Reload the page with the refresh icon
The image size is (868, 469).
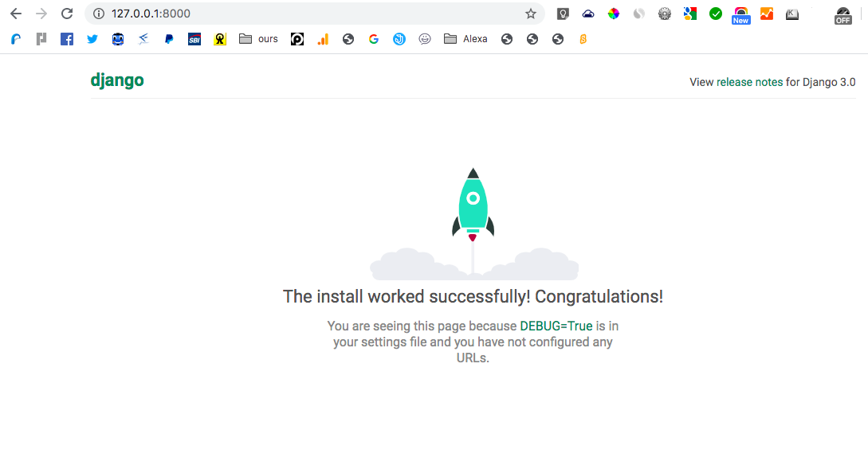pyautogui.click(x=67, y=14)
